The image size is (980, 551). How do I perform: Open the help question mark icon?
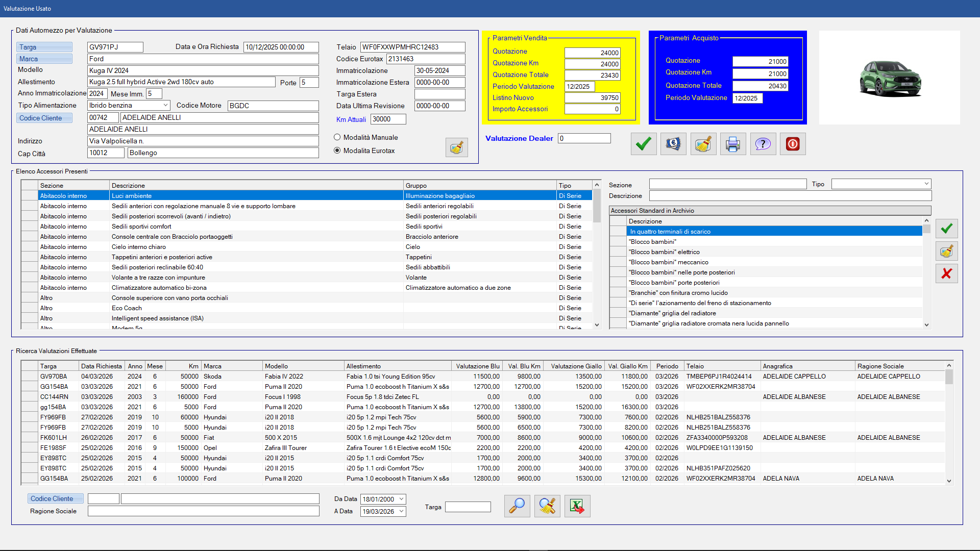coord(763,144)
